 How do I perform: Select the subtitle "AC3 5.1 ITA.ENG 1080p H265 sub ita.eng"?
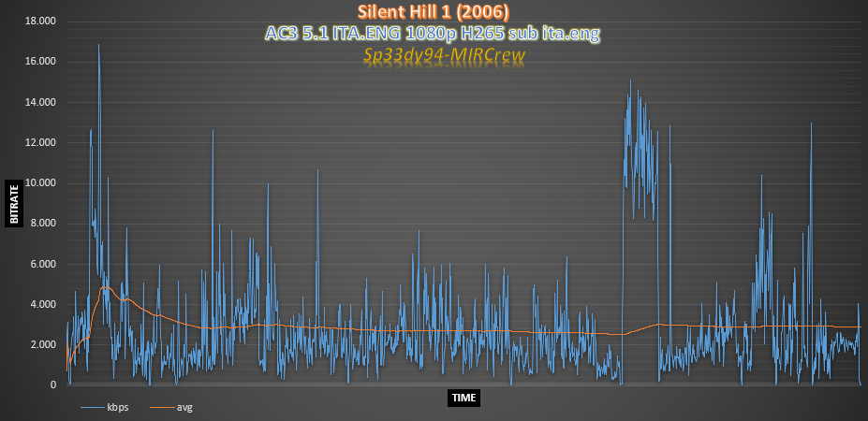pos(433,34)
